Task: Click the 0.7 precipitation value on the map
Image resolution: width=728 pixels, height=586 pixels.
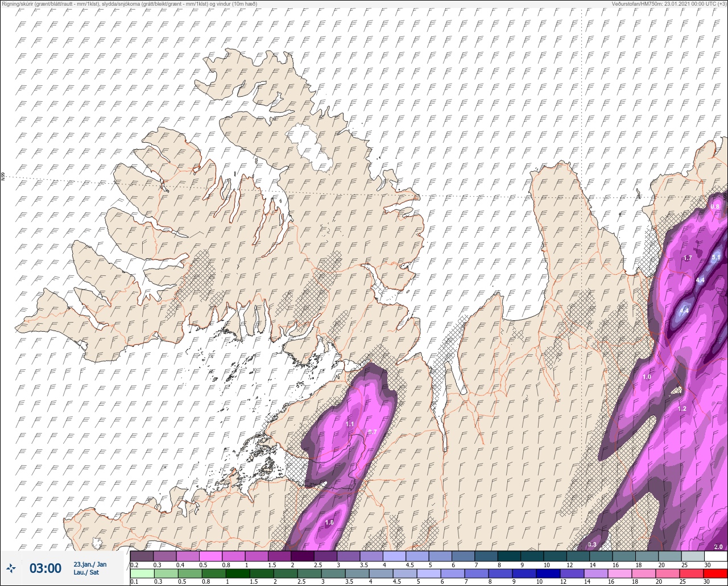Action: coord(373,432)
